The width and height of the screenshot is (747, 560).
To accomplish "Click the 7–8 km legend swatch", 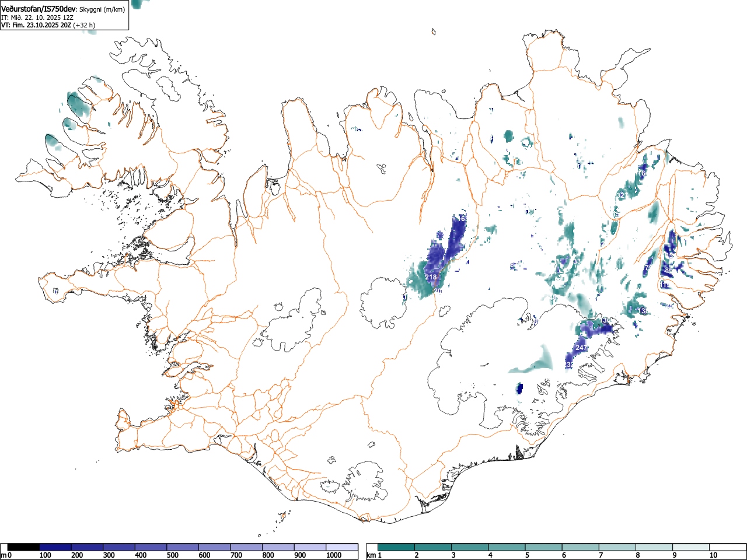I will [x=617, y=547].
